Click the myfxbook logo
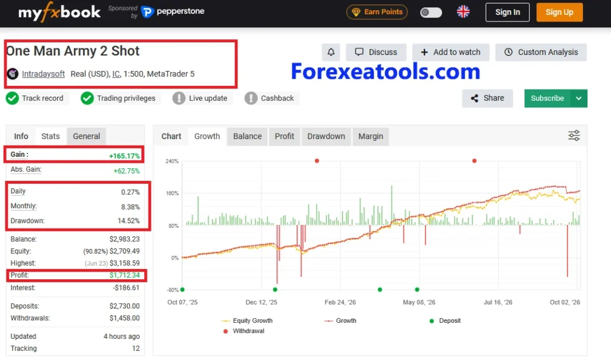This screenshot has height=364, width=611. tap(59, 12)
